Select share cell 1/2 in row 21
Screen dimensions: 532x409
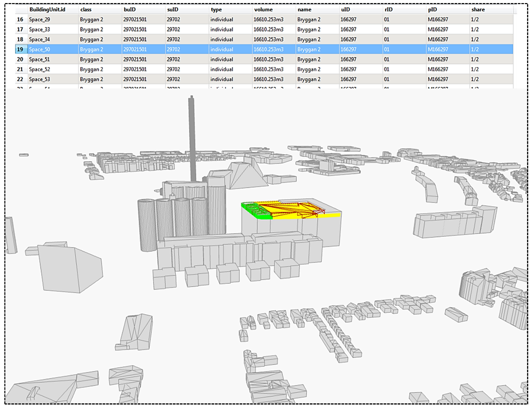pyautogui.click(x=475, y=69)
